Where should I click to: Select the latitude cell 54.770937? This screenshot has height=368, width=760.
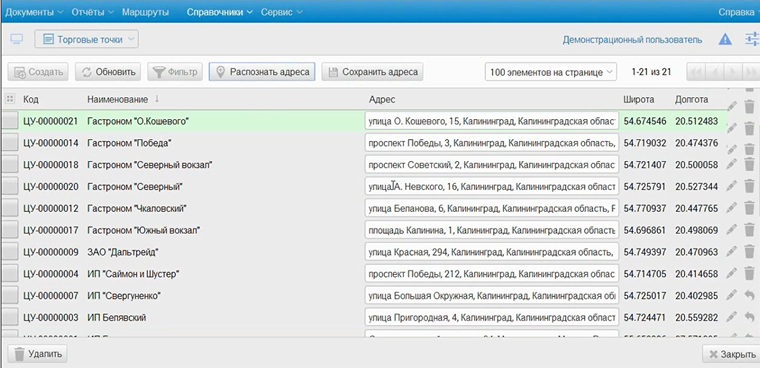coord(645,208)
